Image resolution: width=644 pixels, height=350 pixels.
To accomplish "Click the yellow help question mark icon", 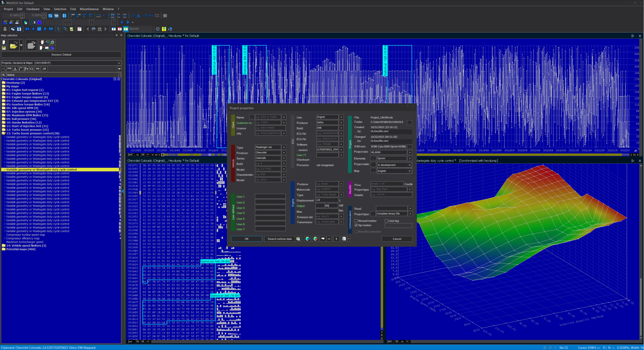I will (x=164, y=29).
